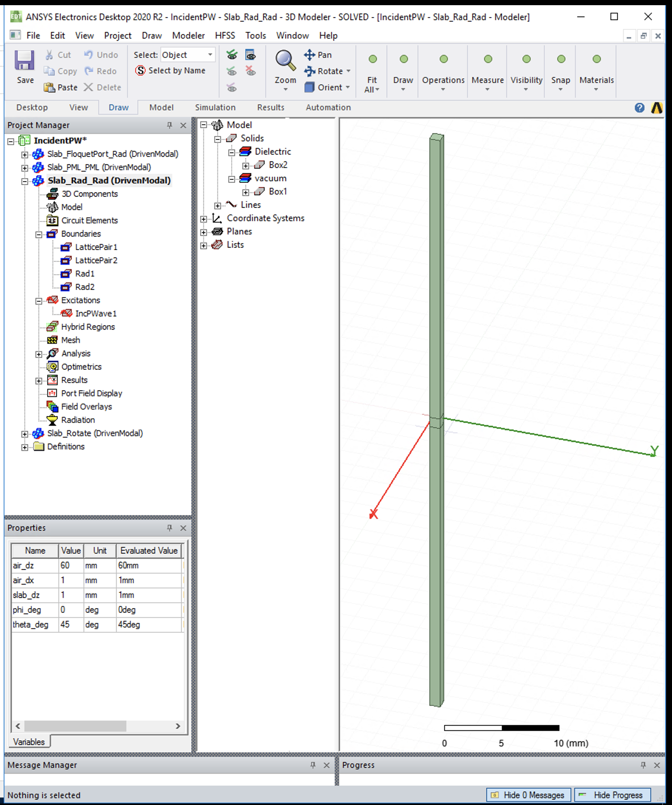Click the Orient cube icon

click(309, 87)
